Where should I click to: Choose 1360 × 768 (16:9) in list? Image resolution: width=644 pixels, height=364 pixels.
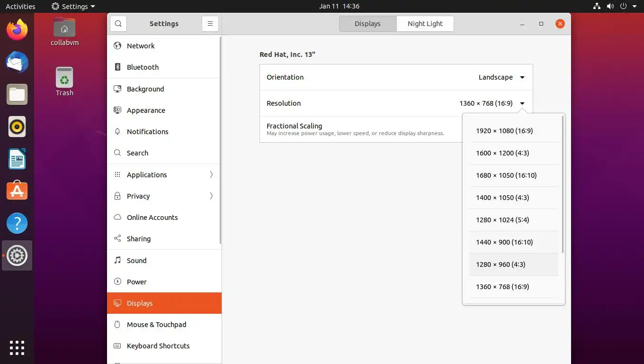pyautogui.click(x=514, y=287)
